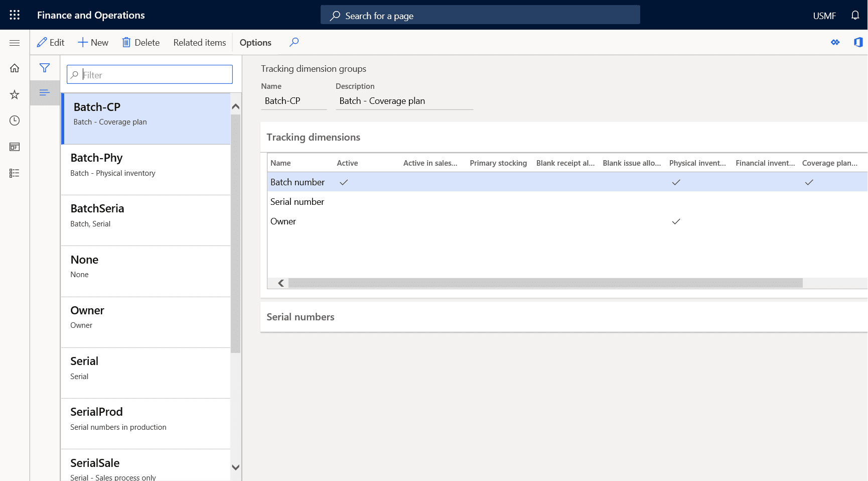Open Recent clock icon in sidebar

pos(15,121)
